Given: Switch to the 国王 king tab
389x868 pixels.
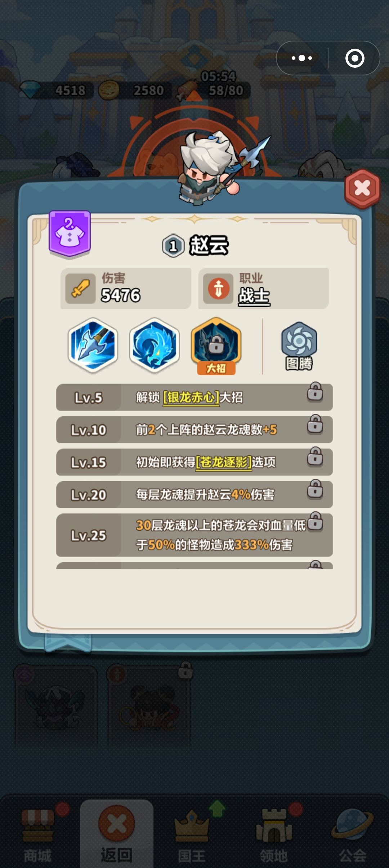Looking at the screenshot, I should tap(192, 836).
